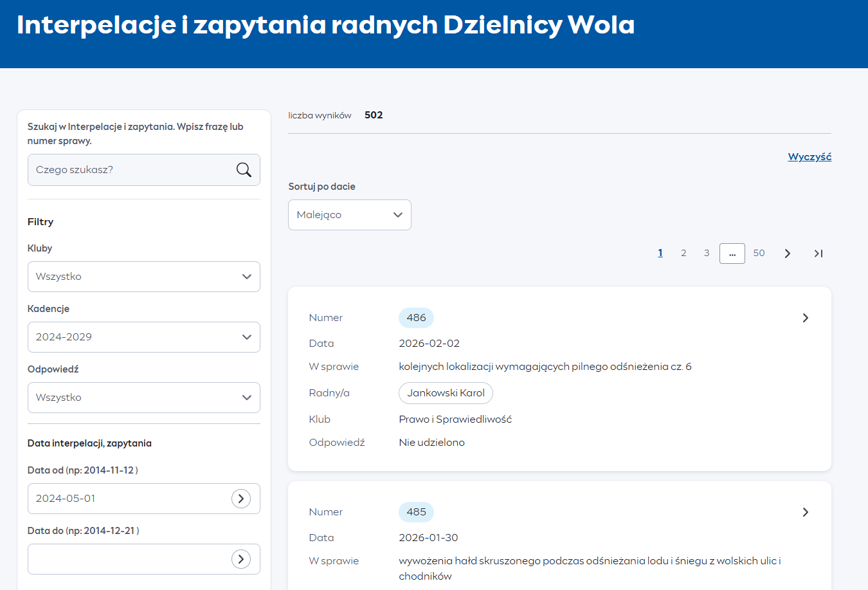
Task: Go to page 3 of results
Action: pyautogui.click(x=707, y=254)
